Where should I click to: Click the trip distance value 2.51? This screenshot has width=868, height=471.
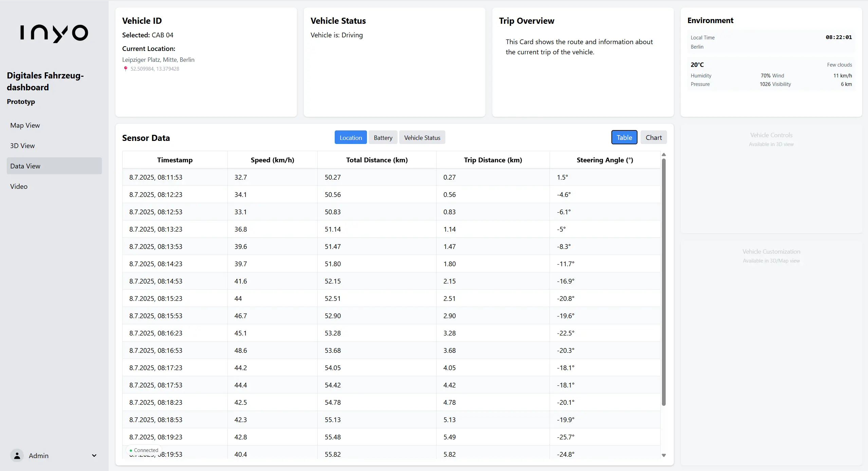pos(449,298)
